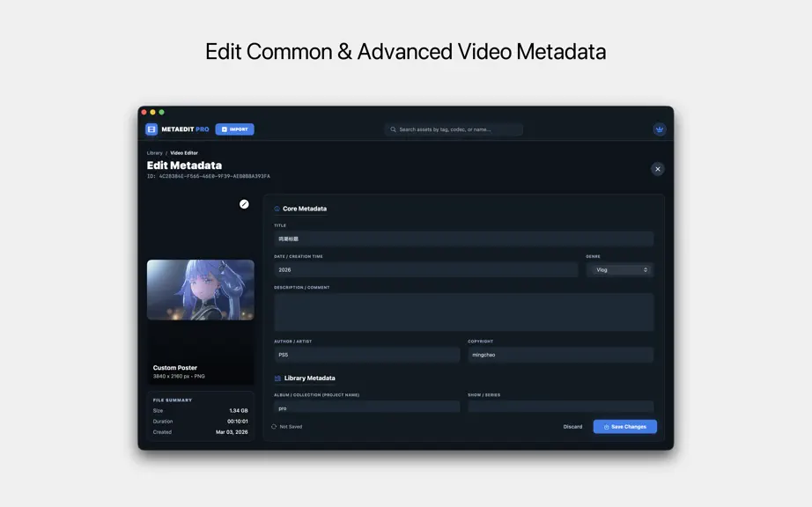Click the Not Saved status icon
812x507 pixels.
pyautogui.click(x=274, y=427)
